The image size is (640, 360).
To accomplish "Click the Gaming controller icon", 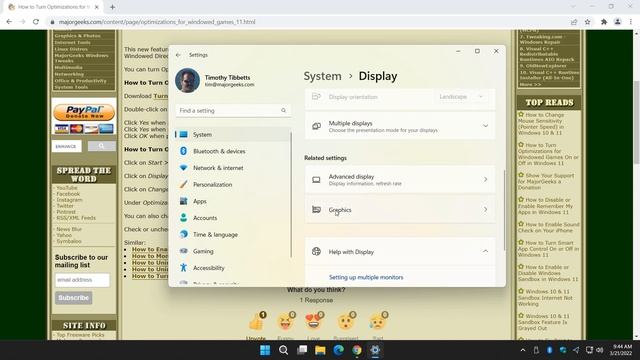I will 184,251.
